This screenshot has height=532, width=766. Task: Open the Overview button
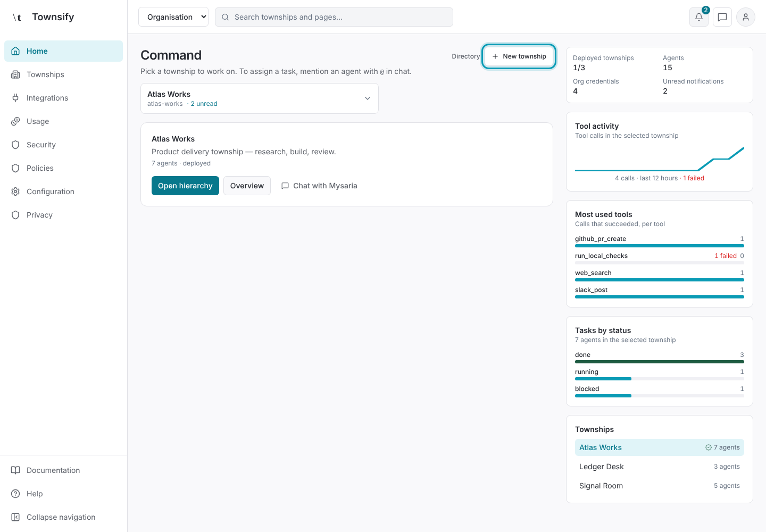[x=247, y=186]
